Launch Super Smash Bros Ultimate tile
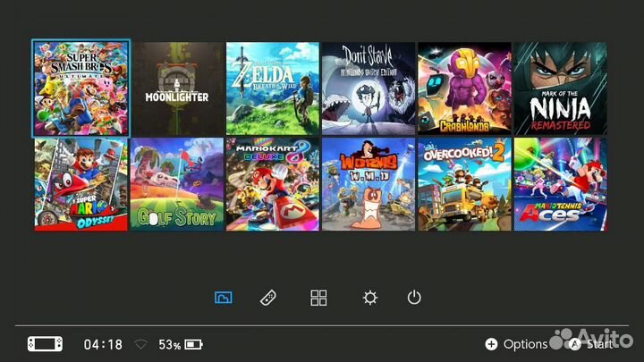The height and width of the screenshot is (362, 644). point(81,88)
